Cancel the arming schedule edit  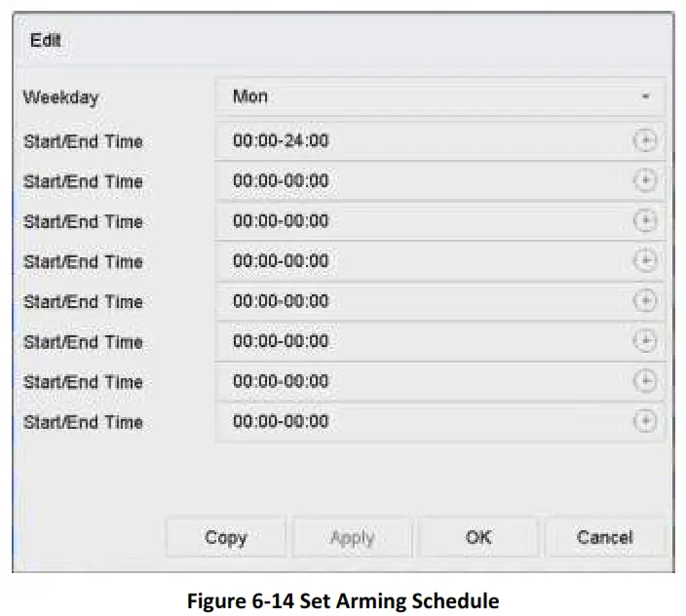pos(604,537)
